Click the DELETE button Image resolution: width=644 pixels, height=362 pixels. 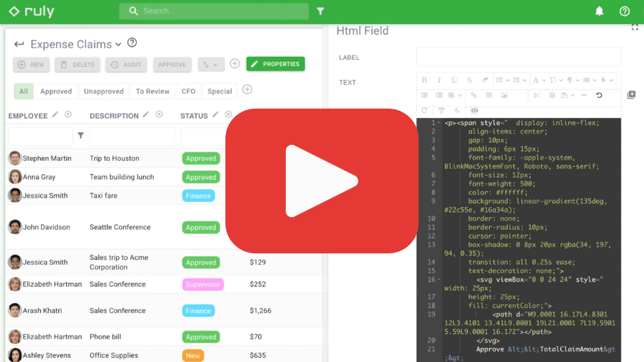pyautogui.click(x=78, y=64)
